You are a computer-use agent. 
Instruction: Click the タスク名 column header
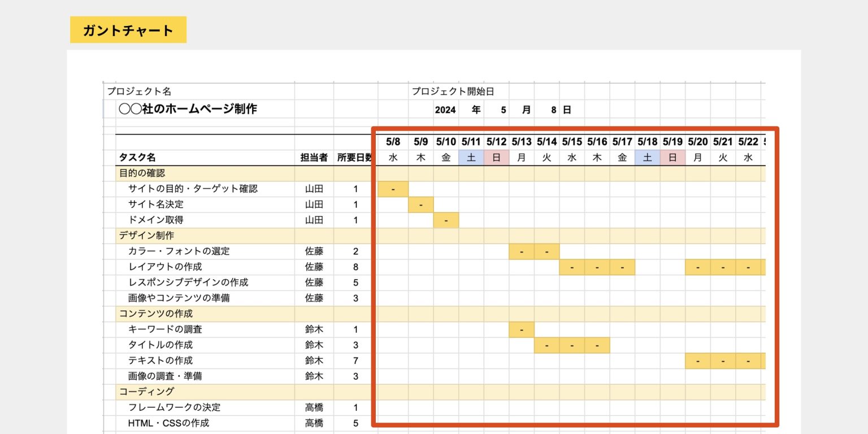(137, 158)
